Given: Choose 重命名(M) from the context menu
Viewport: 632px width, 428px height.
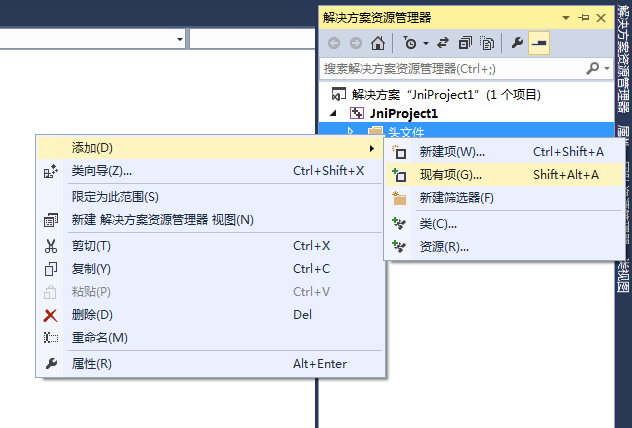Looking at the screenshot, I should [210, 338].
